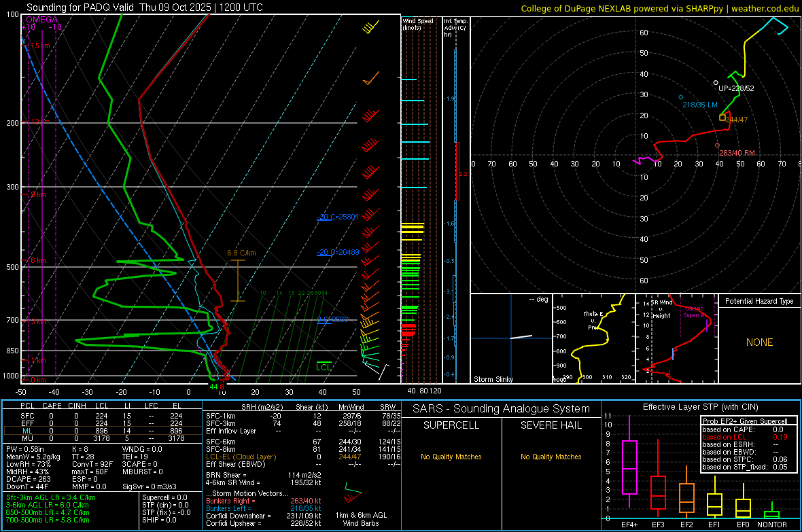The image size is (802, 532).
Task: Select 'Sfc-3km AGL LR = 3.4 C/km' line
Action: 51,497
